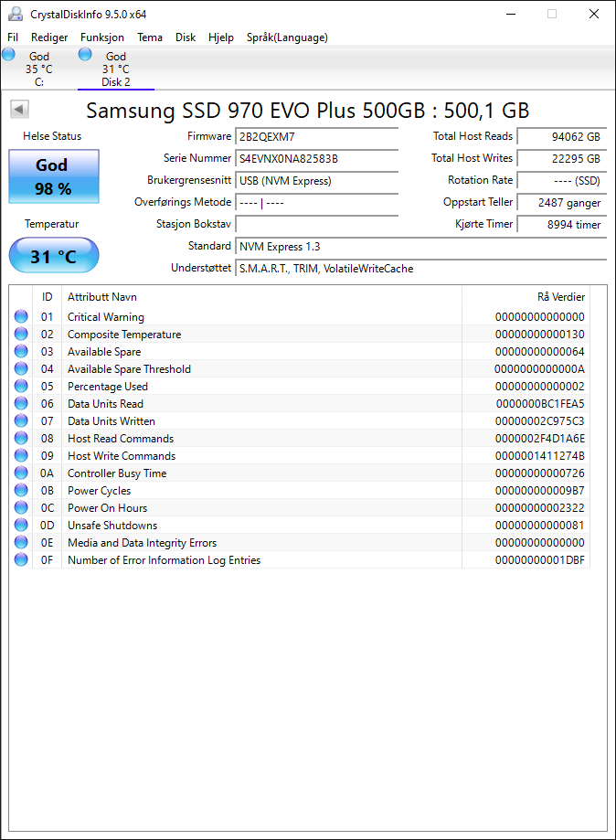Viewport: 616px width, 840px height.
Task: Open the Rediger menu
Action: [49, 37]
